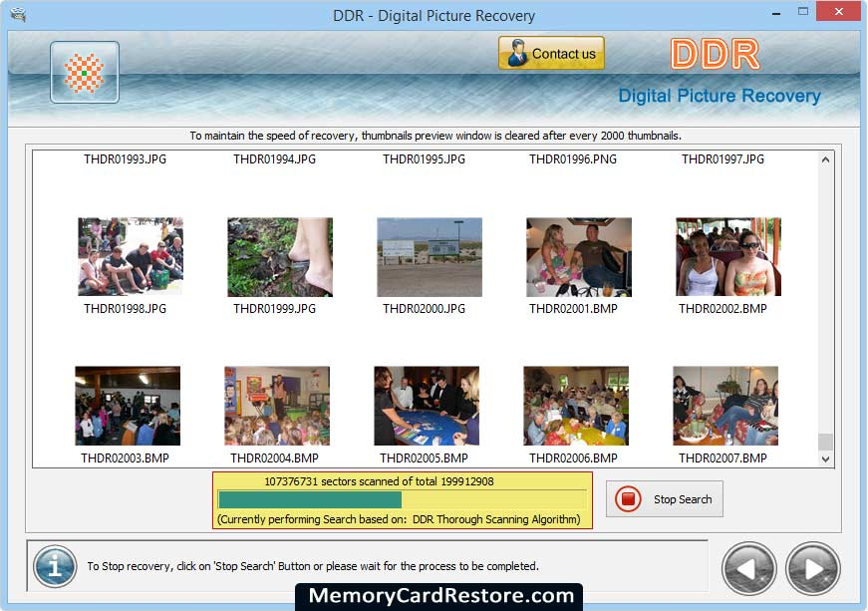The height and width of the screenshot is (611, 868).
Task: Click file name THDR01994.JPG
Action: click(275, 159)
